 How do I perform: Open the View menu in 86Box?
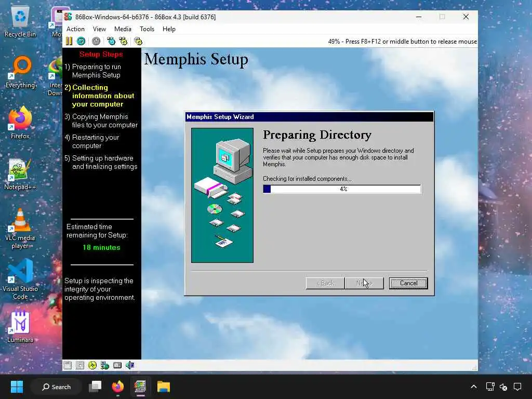point(99,29)
